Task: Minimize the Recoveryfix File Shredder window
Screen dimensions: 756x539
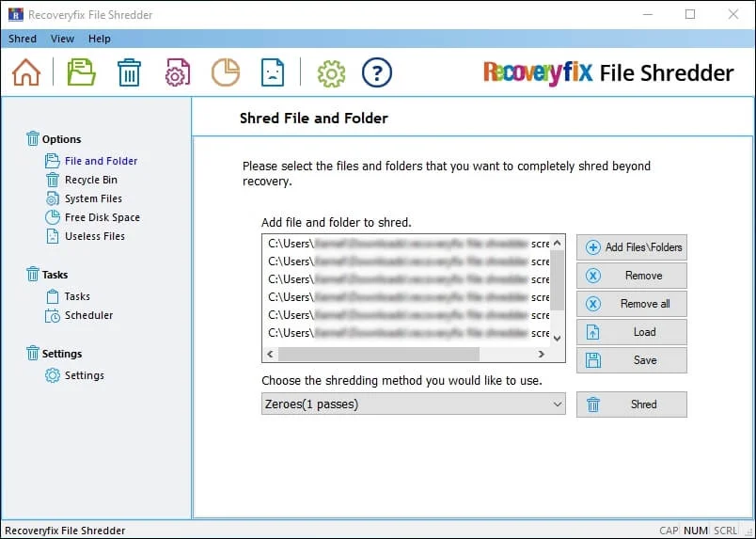Action: click(648, 14)
